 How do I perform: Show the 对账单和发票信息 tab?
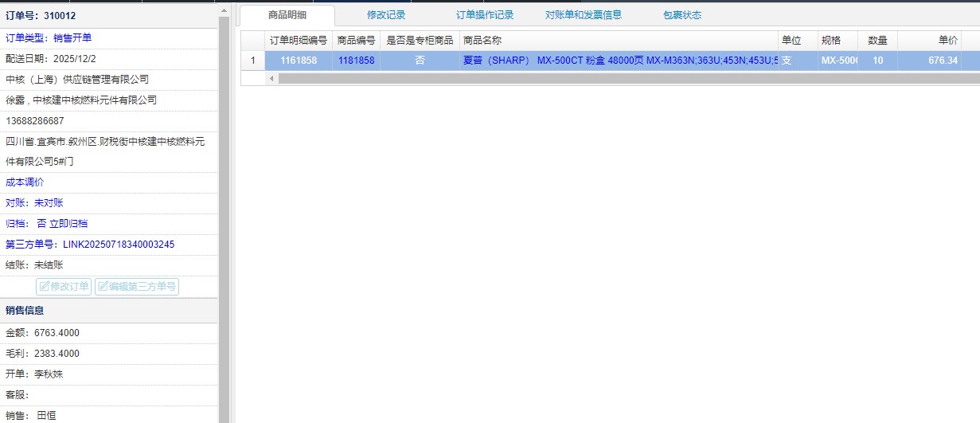tap(583, 14)
